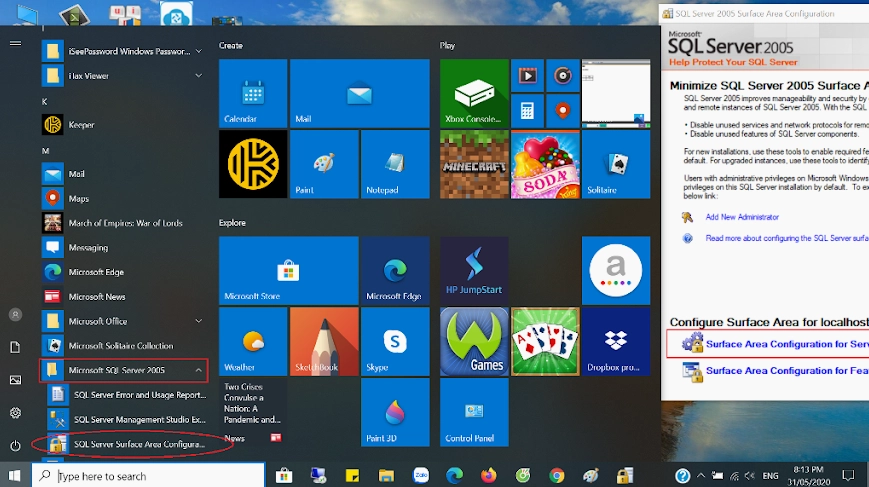Expand the iSeePassword Windows Password folder
Viewport: 869px width, 487px height.
click(198, 51)
